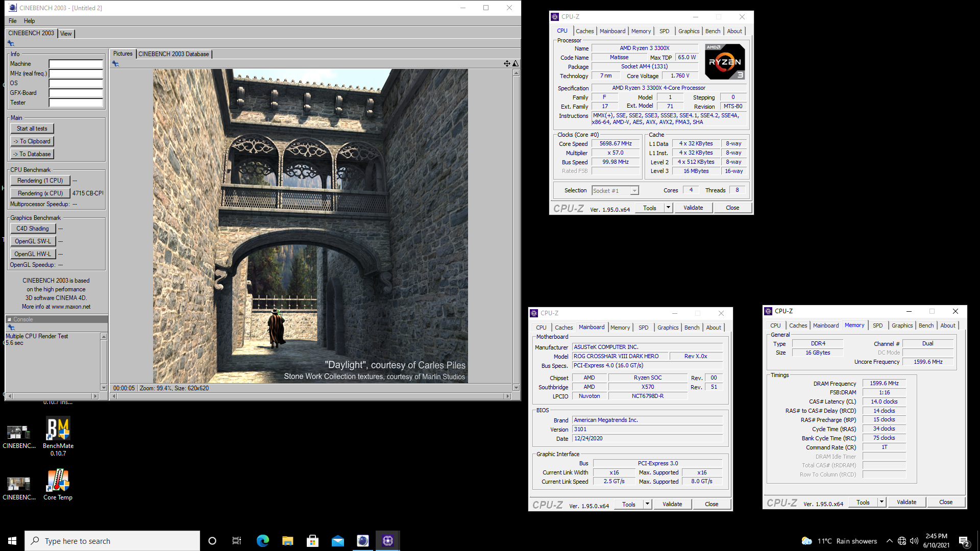This screenshot has width=980, height=551.
Task: Switch to CPU-Z via its taskbar icon
Action: [388, 541]
